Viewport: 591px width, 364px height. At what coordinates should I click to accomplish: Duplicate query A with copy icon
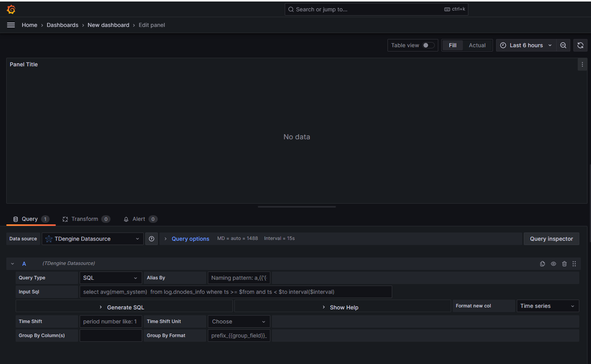543,264
